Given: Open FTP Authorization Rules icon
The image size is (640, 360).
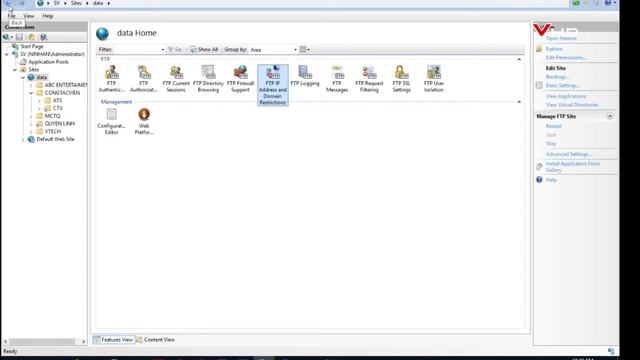Looking at the screenshot, I should click(x=144, y=79).
